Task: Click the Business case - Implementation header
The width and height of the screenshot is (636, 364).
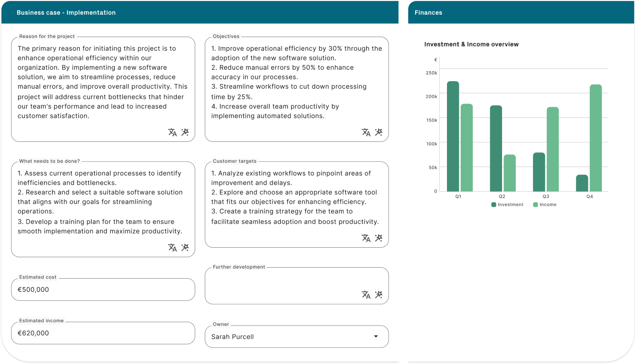Action: [x=66, y=13]
